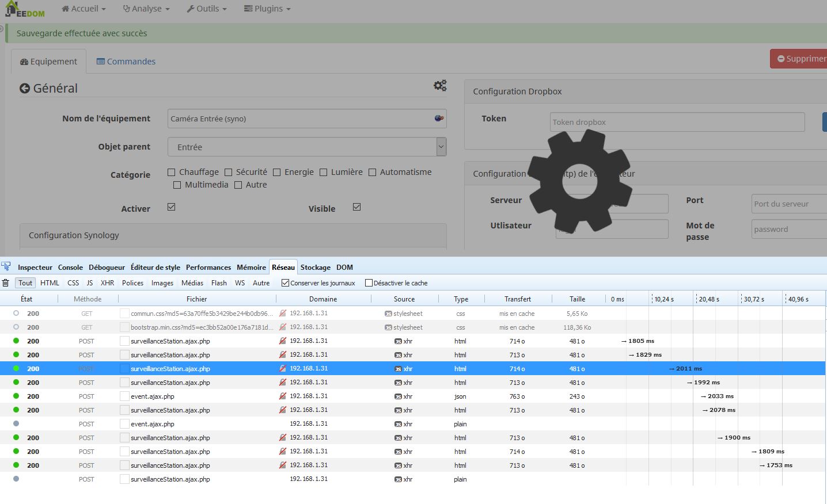Open the DOM devtools tab
The image size is (827, 504).
pos(344,267)
